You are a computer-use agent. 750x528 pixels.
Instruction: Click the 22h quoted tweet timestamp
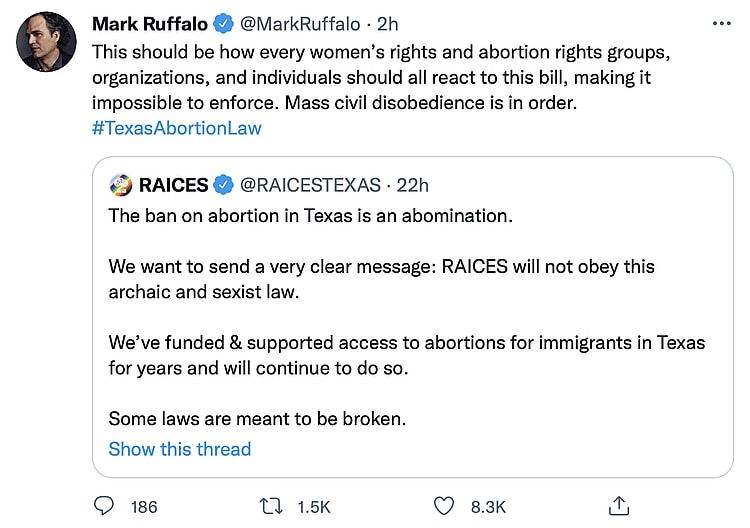tap(411, 185)
